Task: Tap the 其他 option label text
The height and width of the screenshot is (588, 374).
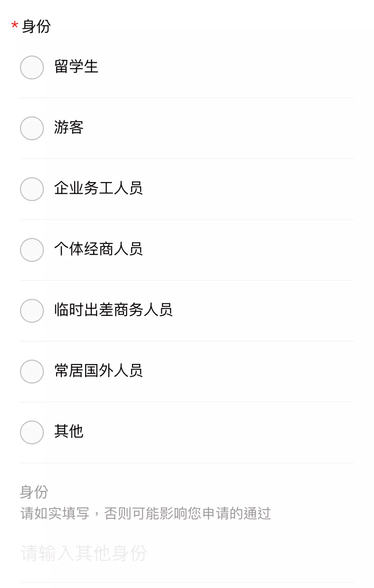Action: pos(69,431)
